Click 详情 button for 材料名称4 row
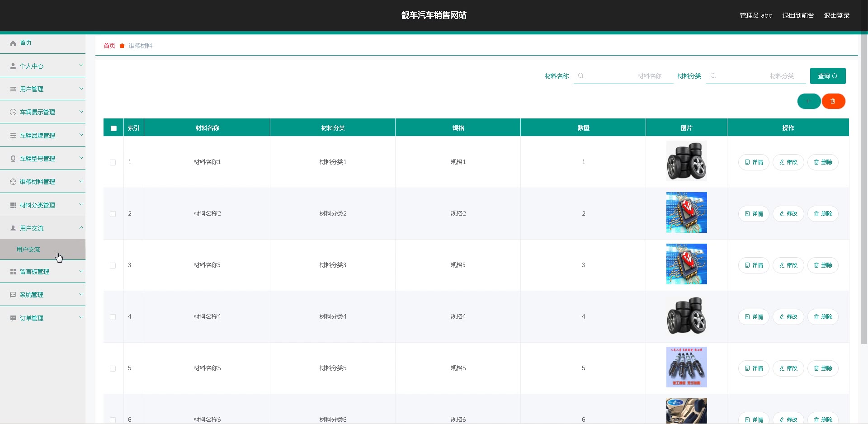Screen dimensions: 868x424 pyautogui.click(x=754, y=317)
